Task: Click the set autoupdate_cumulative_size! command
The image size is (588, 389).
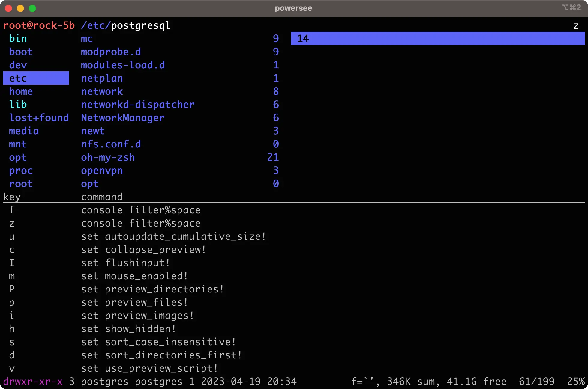Action: coord(173,236)
